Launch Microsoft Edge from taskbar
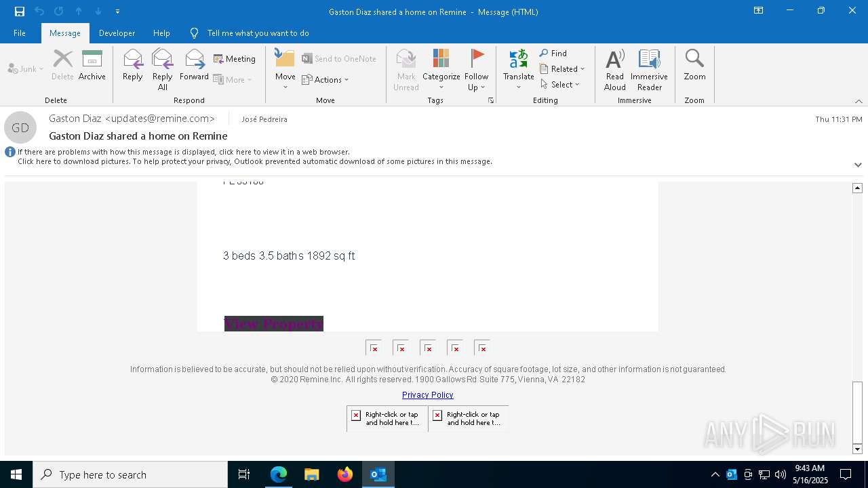Image resolution: width=868 pixels, height=488 pixels. [279, 474]
